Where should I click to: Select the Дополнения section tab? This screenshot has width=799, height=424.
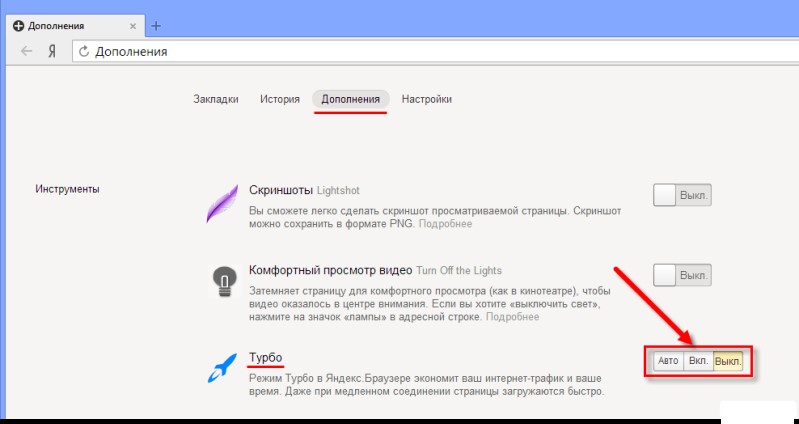pyautogui.click(x=351, y=99)
